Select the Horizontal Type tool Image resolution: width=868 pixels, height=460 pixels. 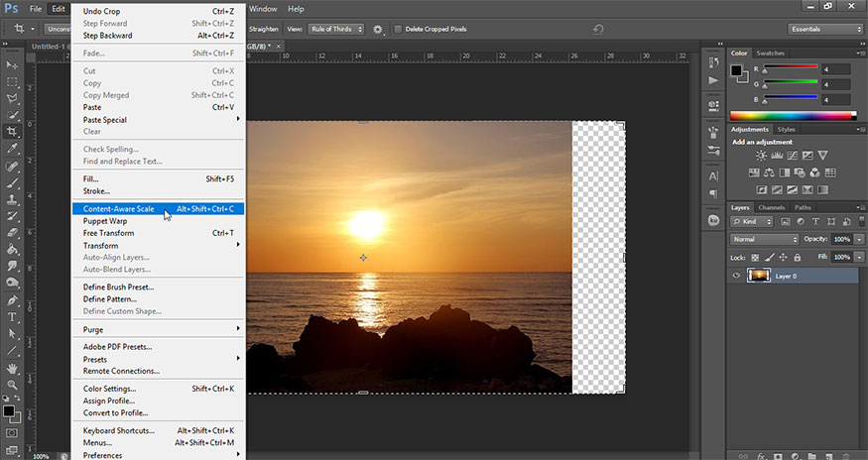(13, 317)
